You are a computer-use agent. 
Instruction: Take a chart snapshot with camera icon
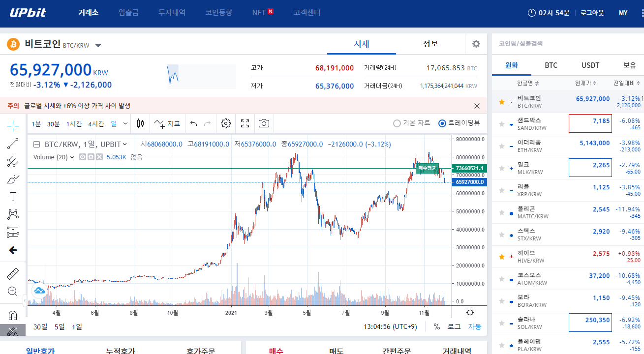pyautogui.click(x=264, y=124)
